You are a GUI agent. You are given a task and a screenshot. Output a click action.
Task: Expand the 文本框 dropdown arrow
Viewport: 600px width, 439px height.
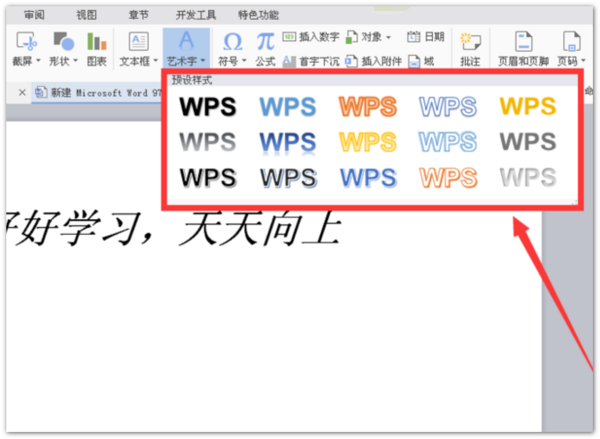[x=155, y=60]
